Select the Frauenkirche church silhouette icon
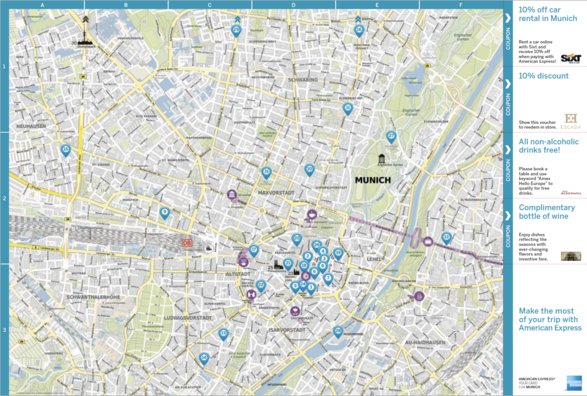587x396 pixels. click(278, 266)
